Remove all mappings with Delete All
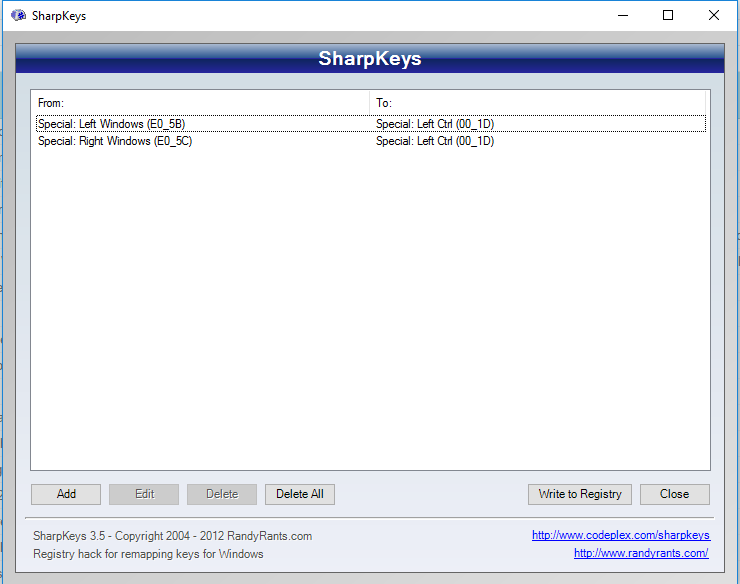 (300, 494)
